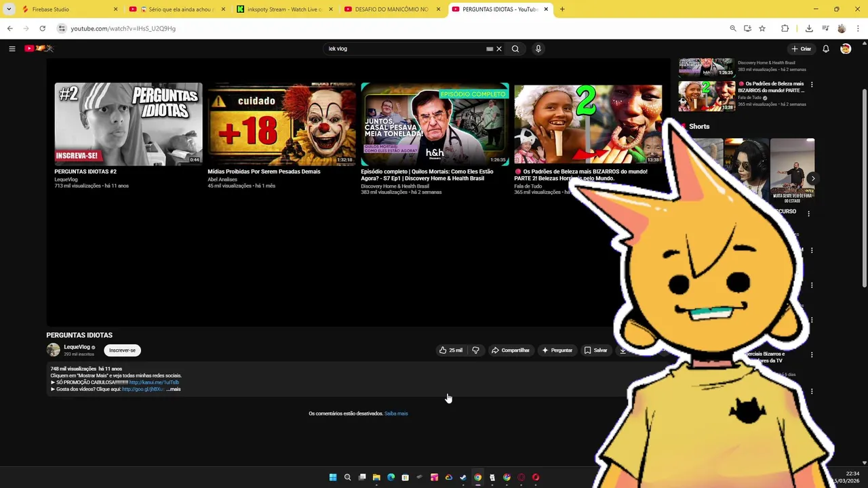The width and height of the screenshot is (868, 488).
Task: Switch to 'Sério que ela ainda achou' tab
Action: click(176, 9)
